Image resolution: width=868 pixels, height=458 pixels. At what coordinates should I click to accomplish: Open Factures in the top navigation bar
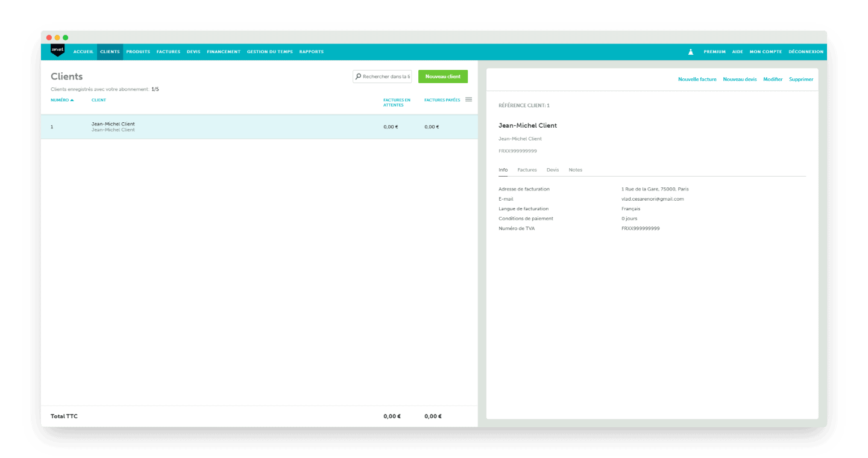pos(168,52)
